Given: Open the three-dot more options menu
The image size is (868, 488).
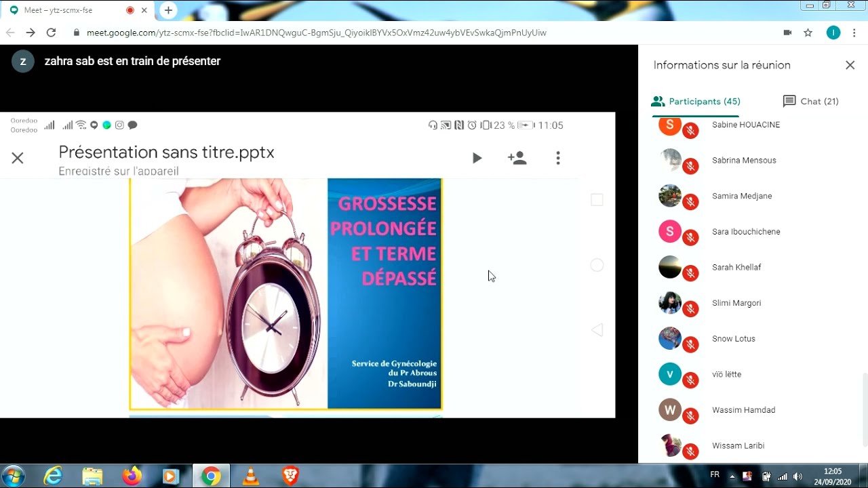Looking at the screenshot, I should [x=558, y=158].
